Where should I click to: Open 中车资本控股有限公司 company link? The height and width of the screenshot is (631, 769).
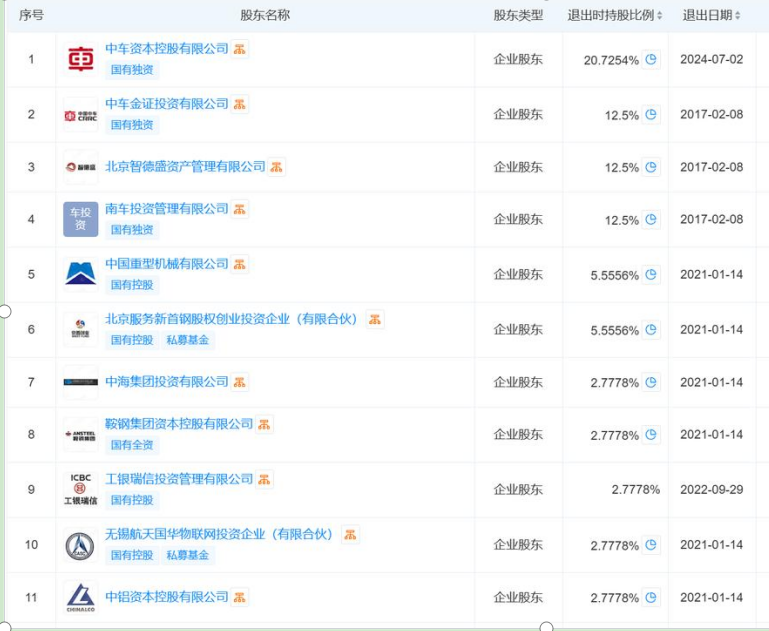(x=167, y=49)
